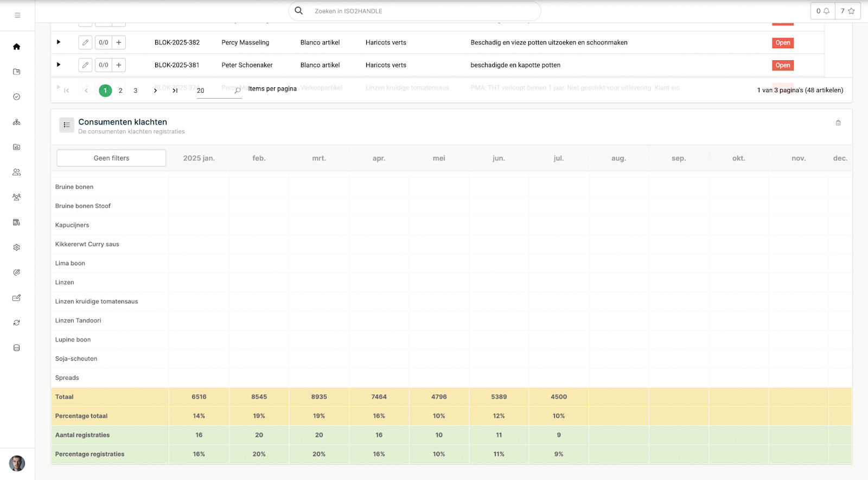Open the checkmark circle tasks icon
Screen dimensions: 868x480
click(x=17, y=97)
